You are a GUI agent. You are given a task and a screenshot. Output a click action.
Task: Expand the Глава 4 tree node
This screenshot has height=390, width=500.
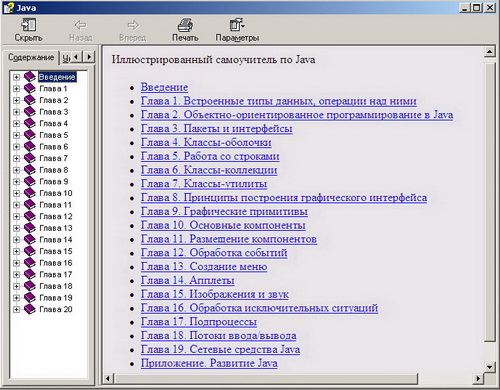(16, 124)
